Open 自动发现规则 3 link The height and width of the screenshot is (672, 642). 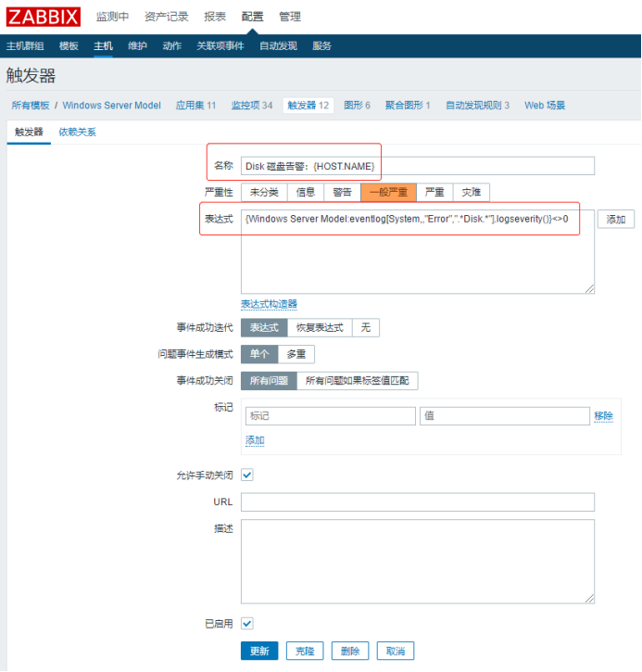pyautogui.click(x=477, y=106)
